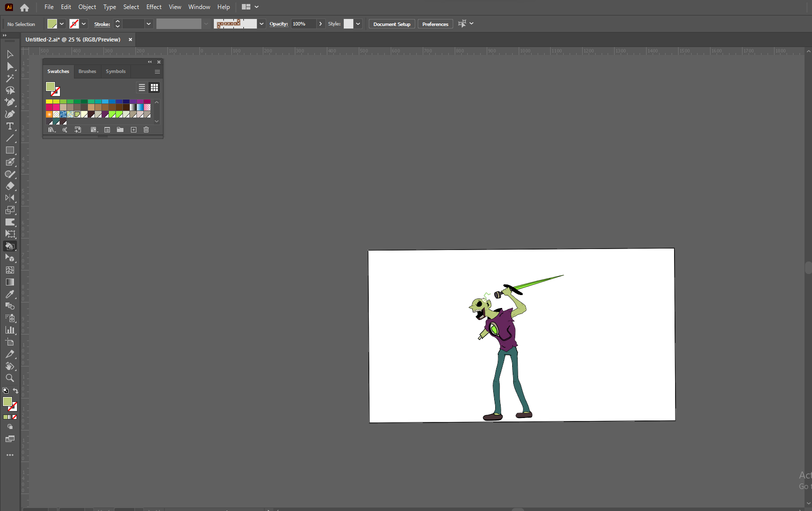Screen dimensions: 812x511
Task: Select the Column Graph tool
Action: (x=9, y=330)
